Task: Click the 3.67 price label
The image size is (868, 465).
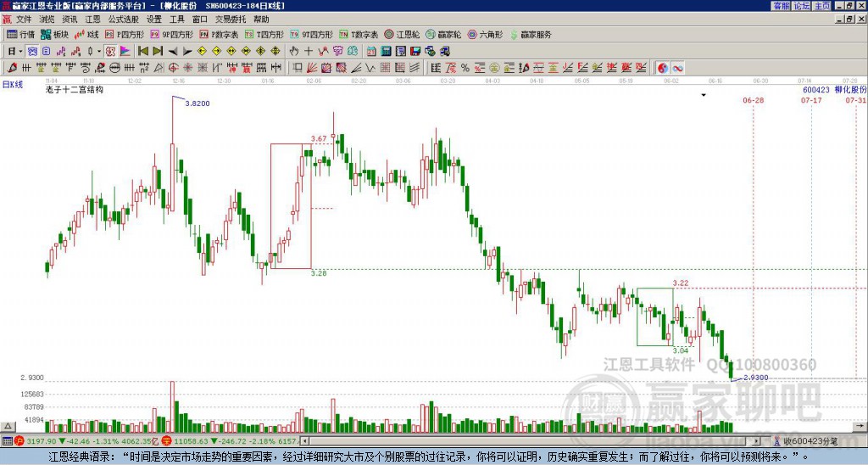Action: pyautogui.click(x=319, y=138)
